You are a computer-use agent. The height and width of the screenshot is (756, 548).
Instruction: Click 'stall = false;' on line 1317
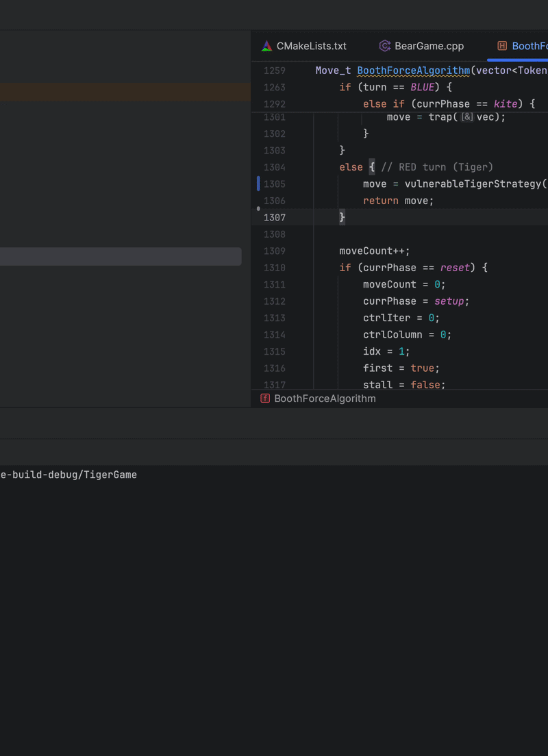pos(404,385)
